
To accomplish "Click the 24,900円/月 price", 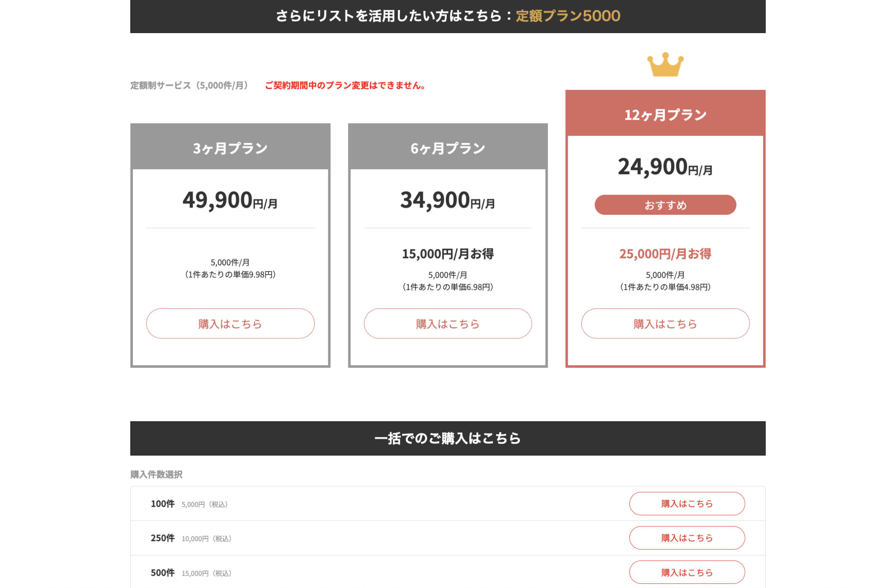I will (665, 167).
